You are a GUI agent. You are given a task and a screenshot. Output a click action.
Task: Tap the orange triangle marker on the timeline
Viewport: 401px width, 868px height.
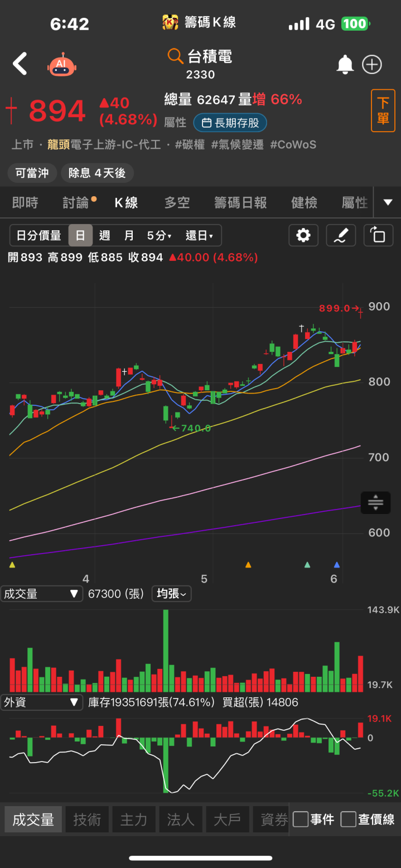(248, 565)
